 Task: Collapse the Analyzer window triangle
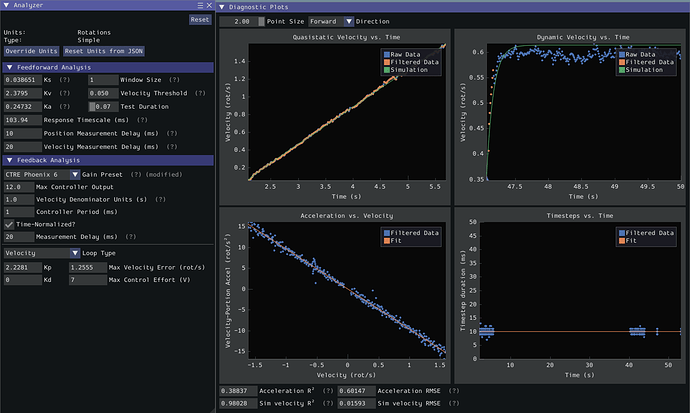(6, 5)
